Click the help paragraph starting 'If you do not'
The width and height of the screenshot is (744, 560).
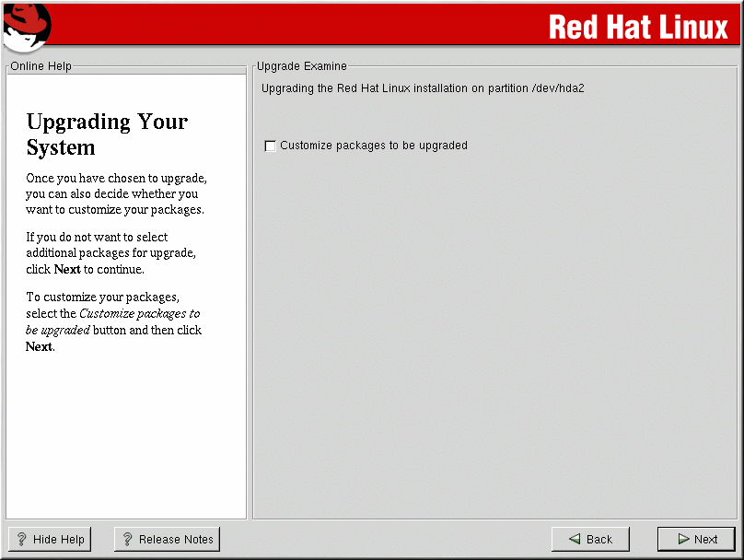click(110, 253)
